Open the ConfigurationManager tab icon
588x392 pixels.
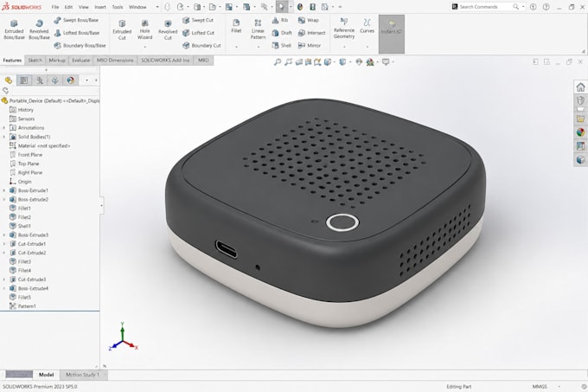click(40, 80)
